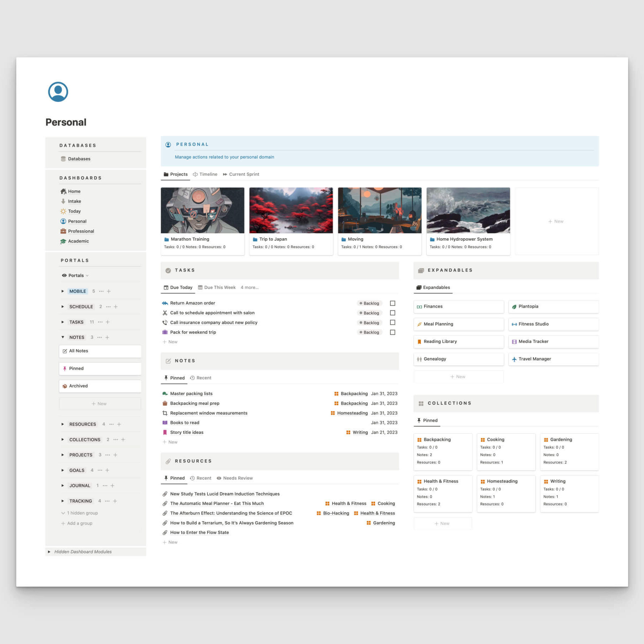Collapse the NOTES group in Portals
This screenshot has width=644, height=644.
coord(63,337)
